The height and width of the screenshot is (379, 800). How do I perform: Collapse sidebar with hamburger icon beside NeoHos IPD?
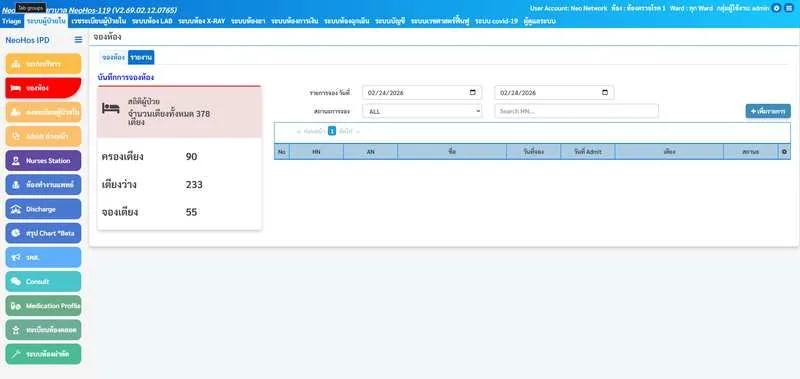[x=78, y=40]
